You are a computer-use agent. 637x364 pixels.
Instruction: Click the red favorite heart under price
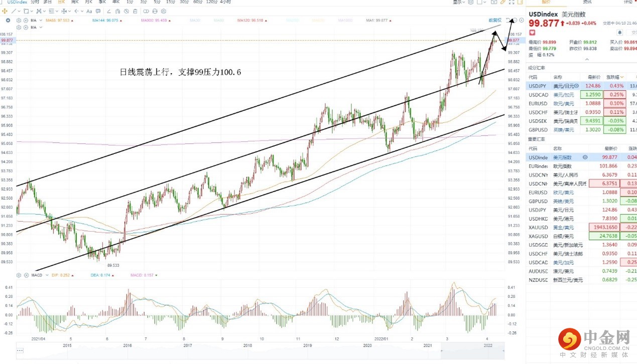pyautogui.click(x=532, y=33)
